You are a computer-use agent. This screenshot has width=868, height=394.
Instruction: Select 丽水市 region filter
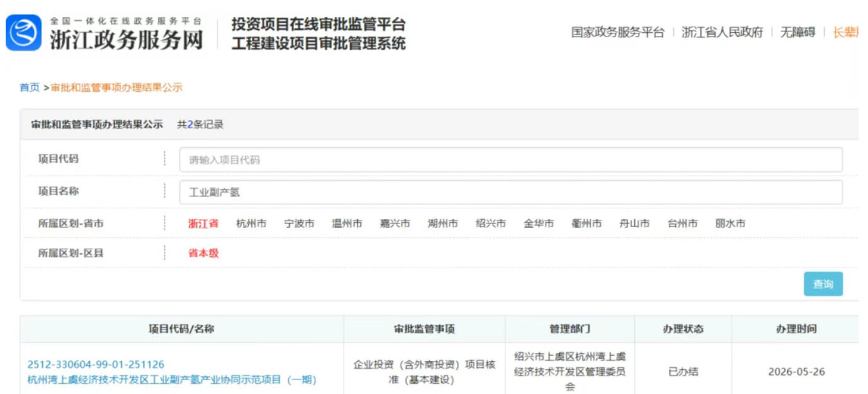pyautogui.click(x=730, y=223)
